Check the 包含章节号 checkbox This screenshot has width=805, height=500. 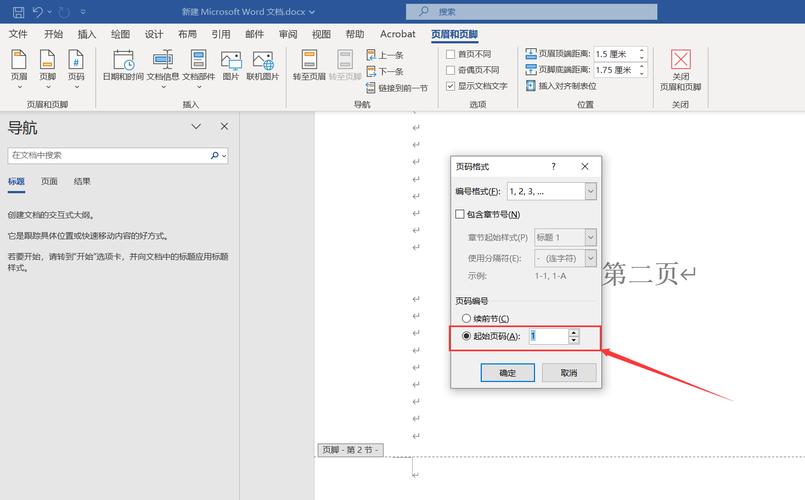[460, 214]
